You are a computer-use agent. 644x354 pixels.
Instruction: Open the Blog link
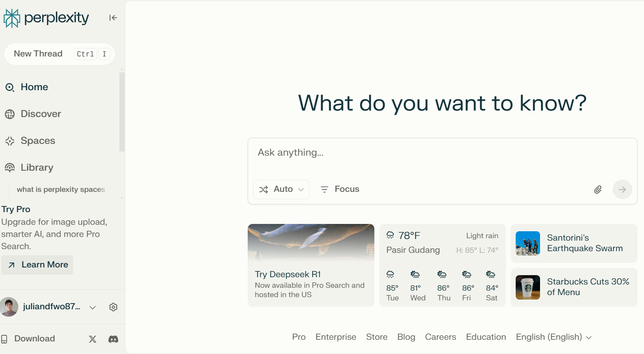pyautogui.click(x=406, y=337)
